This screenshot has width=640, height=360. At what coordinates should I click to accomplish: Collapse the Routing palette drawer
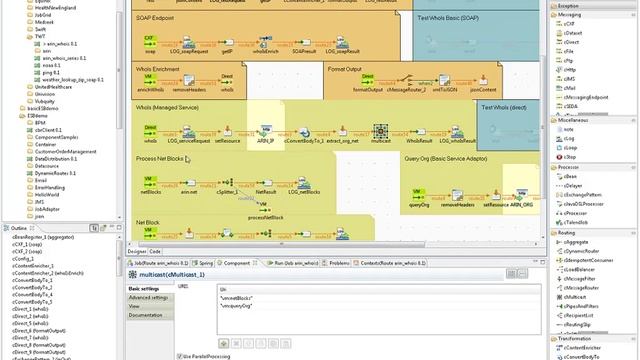tap(594, 233)
